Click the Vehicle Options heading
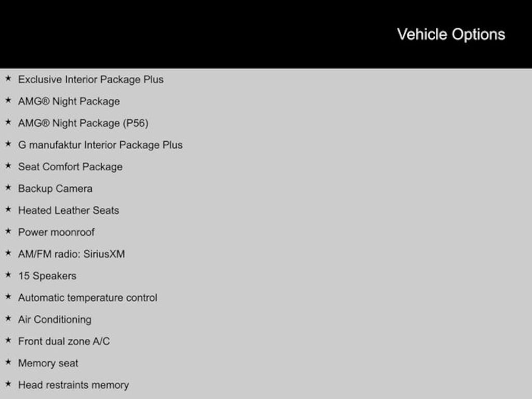 [x=450, y=34]
